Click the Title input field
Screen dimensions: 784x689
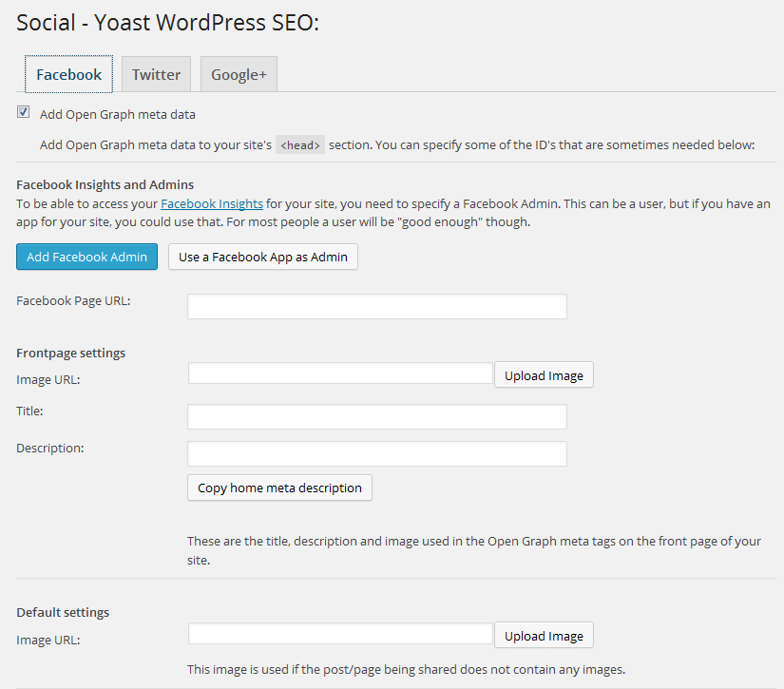[376, 416]
